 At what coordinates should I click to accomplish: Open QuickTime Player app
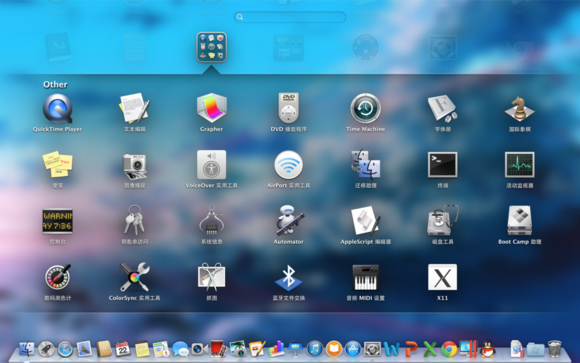coord(57,108)
